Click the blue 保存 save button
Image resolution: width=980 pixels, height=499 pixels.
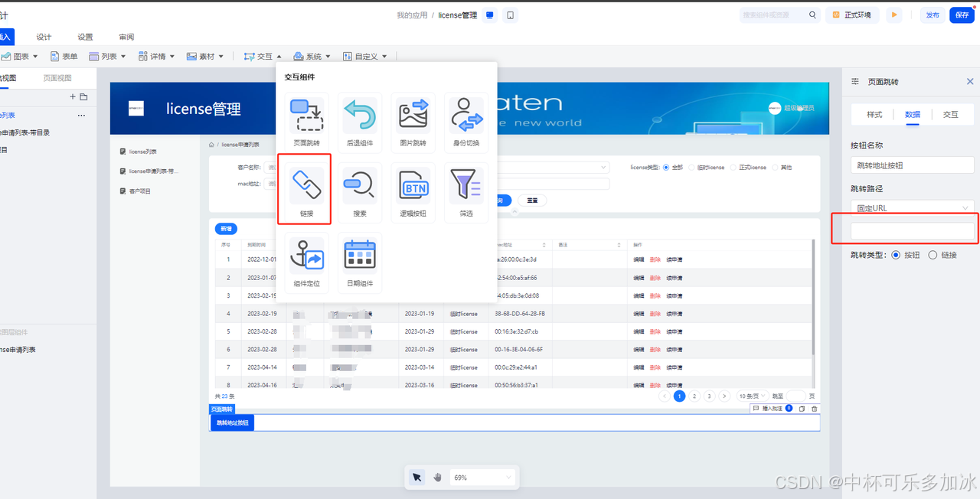coord(962,15)
